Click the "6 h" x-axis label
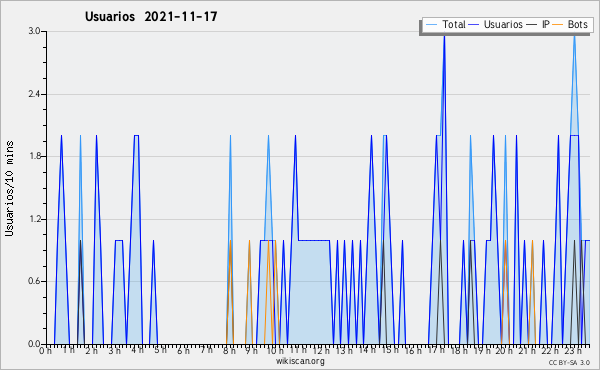The height and width of the screenshot is (370, 600). [x=183, y=351]
